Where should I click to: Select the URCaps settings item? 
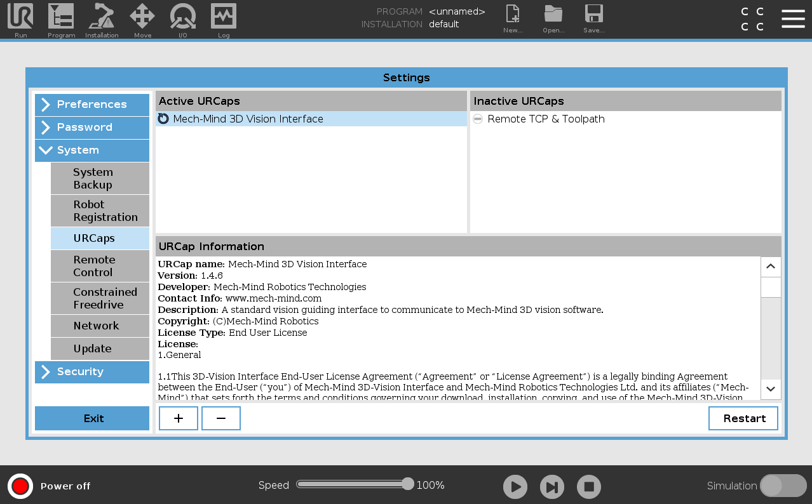pyautogui.click(x=100, y=238)
